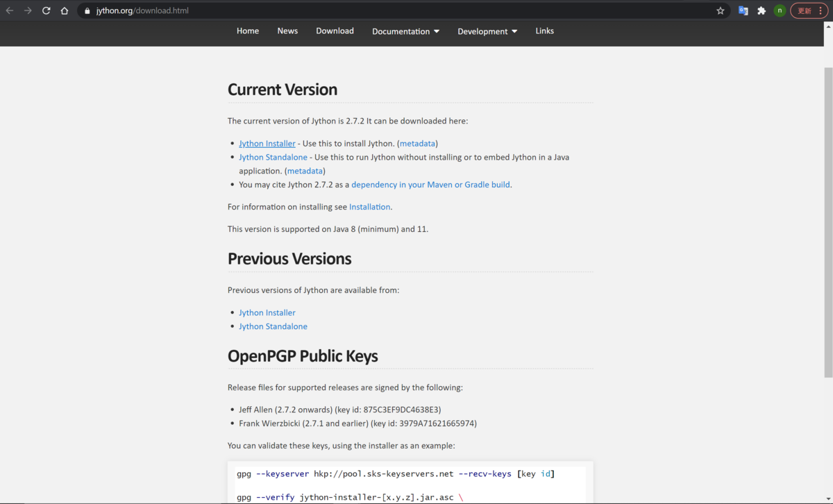Viewport: 833px width, 504px height.
Task: Click the 'Current Version' heading
Action: click(283, 90)
